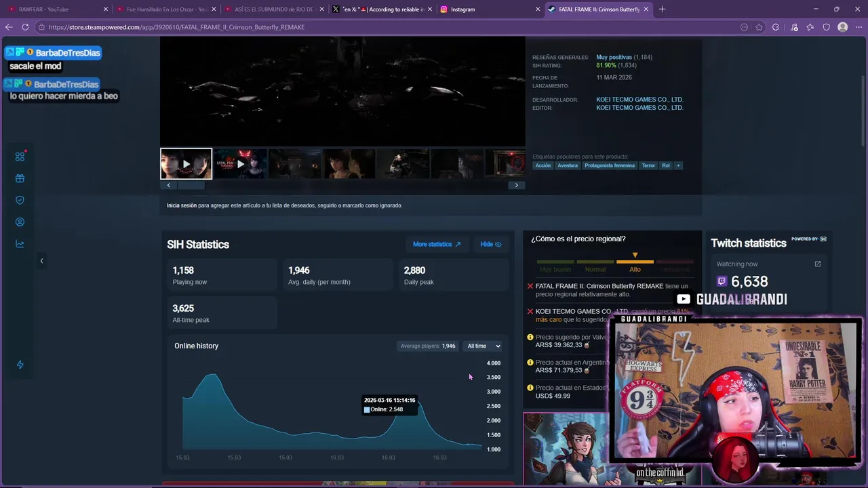Click the 'Playing now' 1,158 stat card

(x=222, y=275)
